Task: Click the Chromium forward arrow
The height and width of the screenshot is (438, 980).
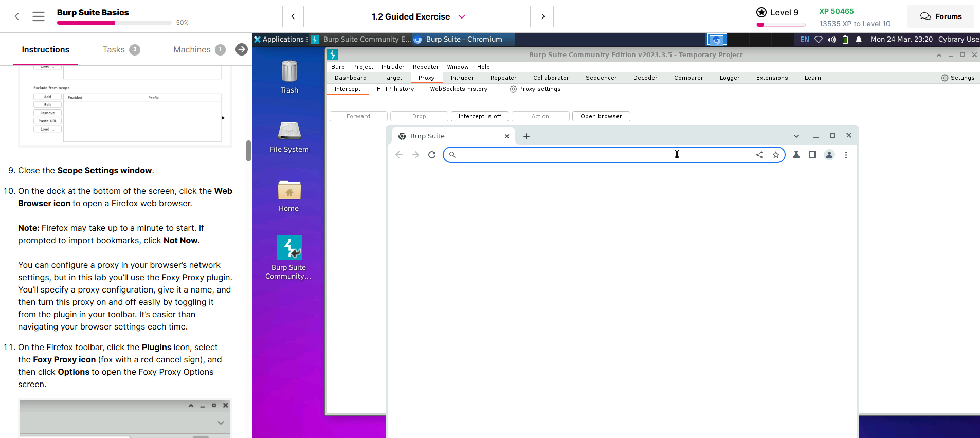Action: pos(415,155)
